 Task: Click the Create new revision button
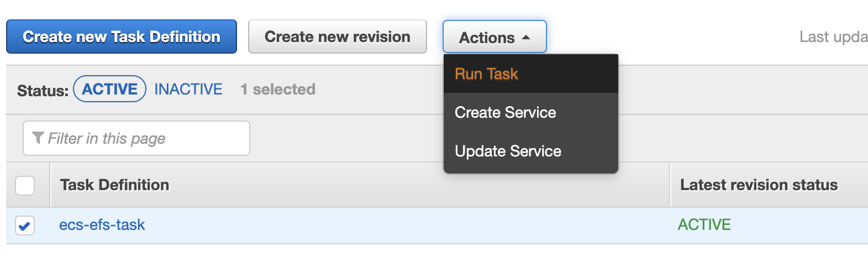(337, 37)
